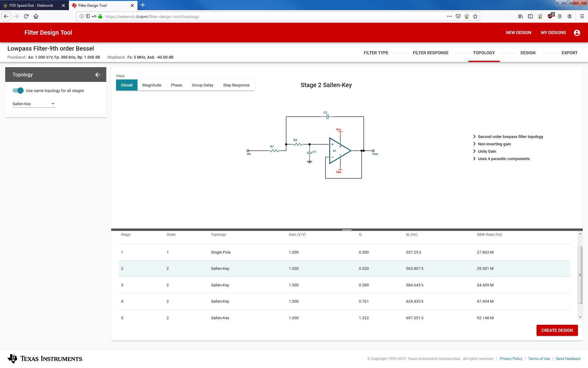Go to the FILTER TYPE step
Screen dimensions: 588x368
376,53
